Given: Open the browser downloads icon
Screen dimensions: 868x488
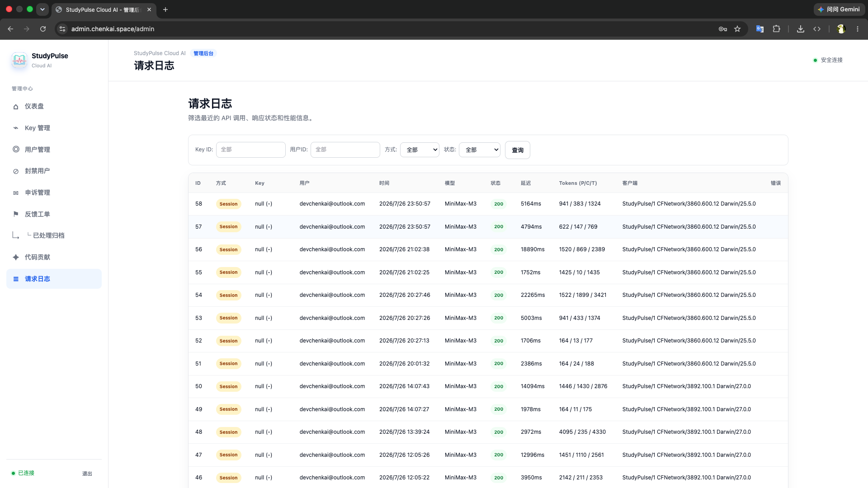Looking at the screenshot, I should [801, 29].
